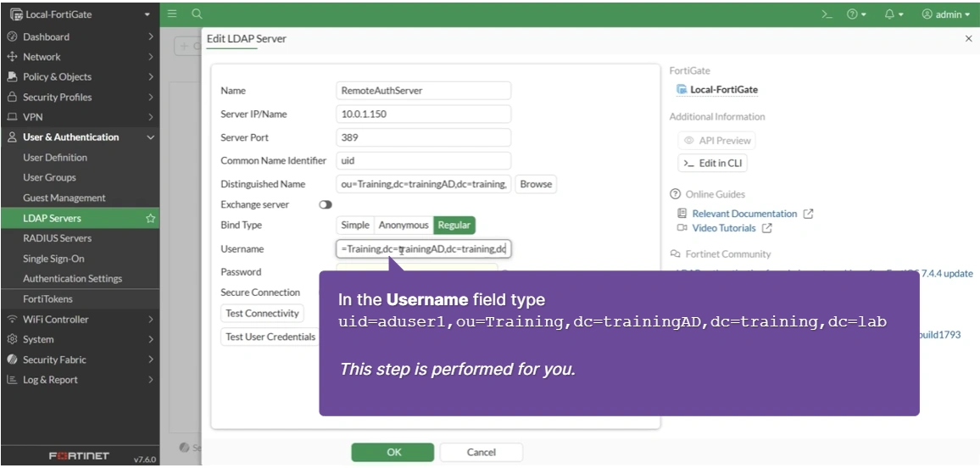980x468 pixels.
Task: Select Simple bind type
Action: [x=355, y=225]
